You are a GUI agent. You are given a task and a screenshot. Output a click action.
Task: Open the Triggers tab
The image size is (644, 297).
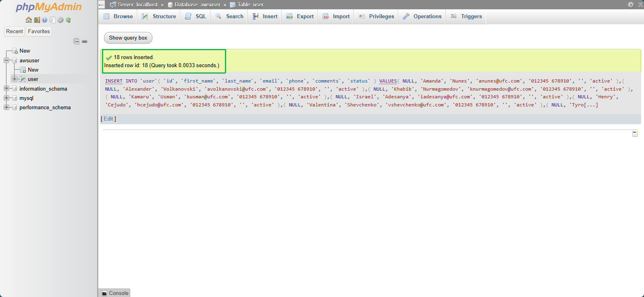(x=466, y=17)
